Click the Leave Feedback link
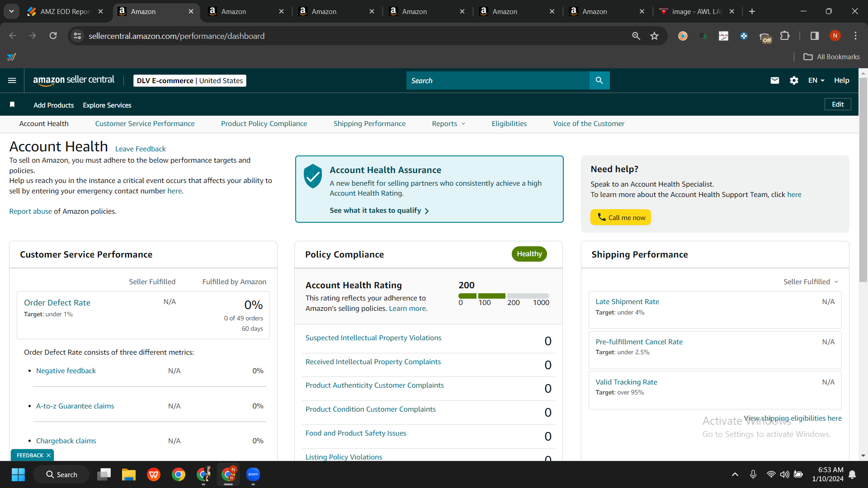The height and width of the screenshot is (488, 868). click(x=141, y=149)
